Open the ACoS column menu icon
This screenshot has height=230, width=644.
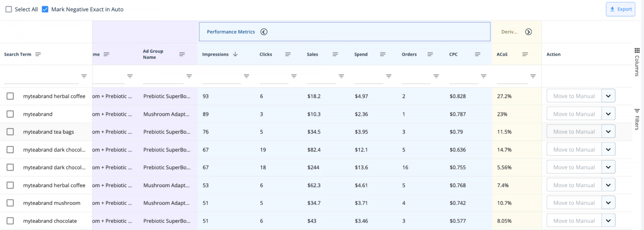pos(525,54)
